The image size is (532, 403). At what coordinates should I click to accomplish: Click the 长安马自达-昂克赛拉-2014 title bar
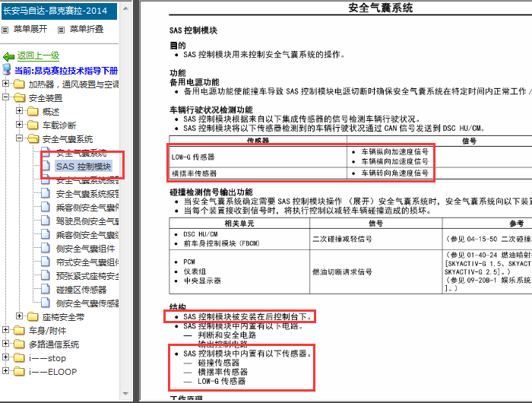[x=59, y=11]
